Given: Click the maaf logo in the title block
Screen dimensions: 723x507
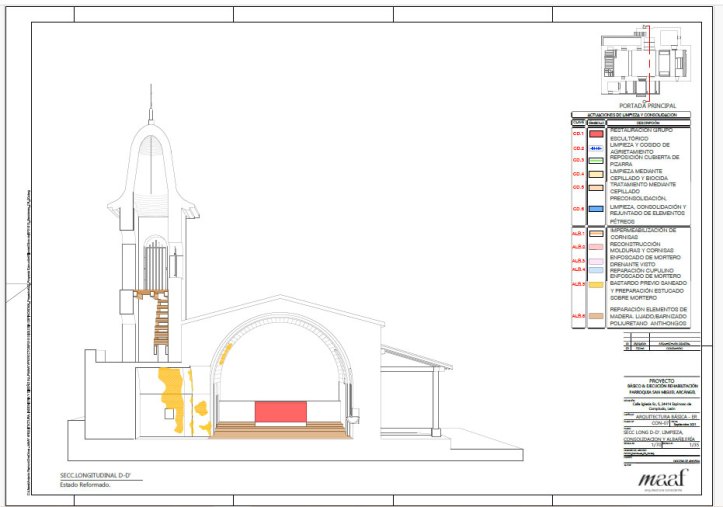Looking at the screenshot, I should tap(663, 477).
